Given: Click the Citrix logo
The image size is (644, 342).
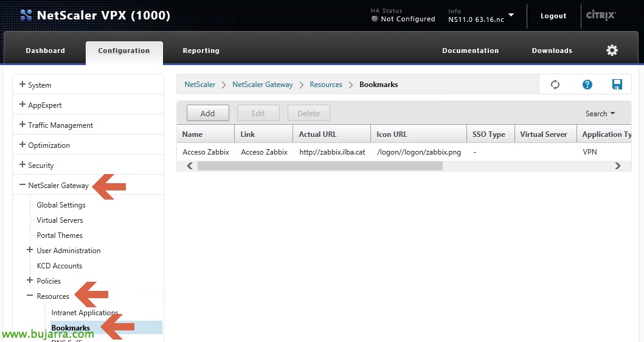Looking at the screenshot, I should pos(601,15).
